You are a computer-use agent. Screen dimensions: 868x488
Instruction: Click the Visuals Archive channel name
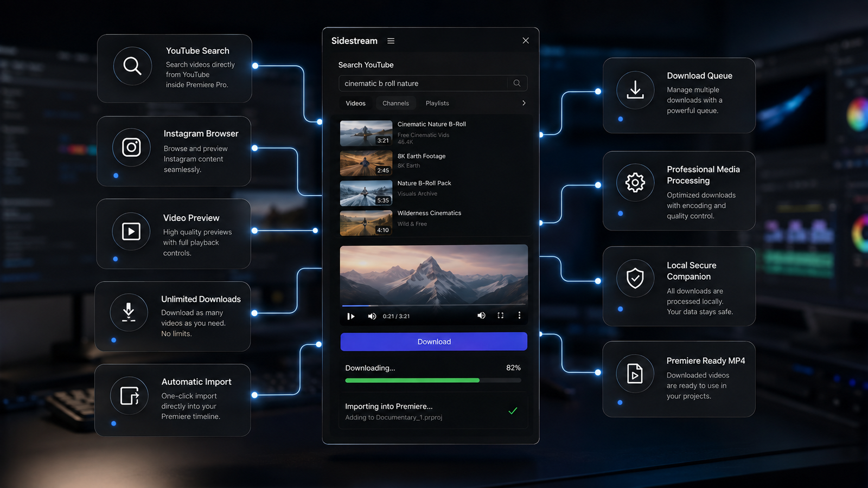(x=417, y=194)
